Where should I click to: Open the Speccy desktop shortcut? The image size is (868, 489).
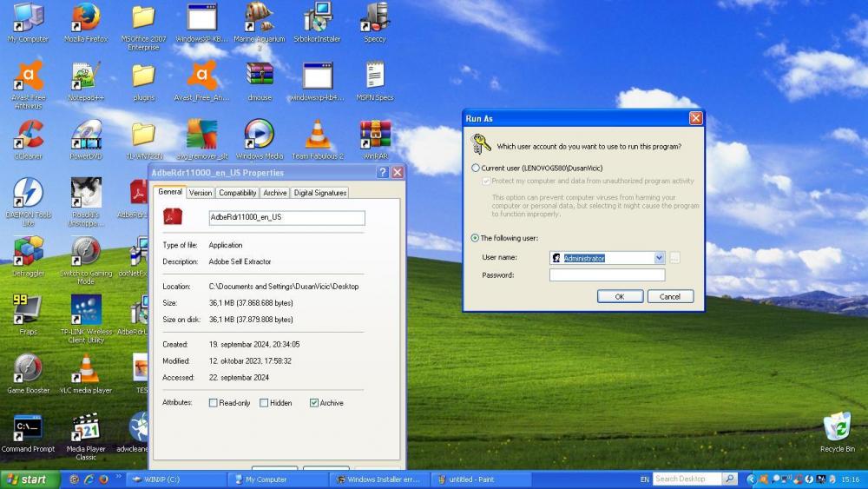[375, 18]
